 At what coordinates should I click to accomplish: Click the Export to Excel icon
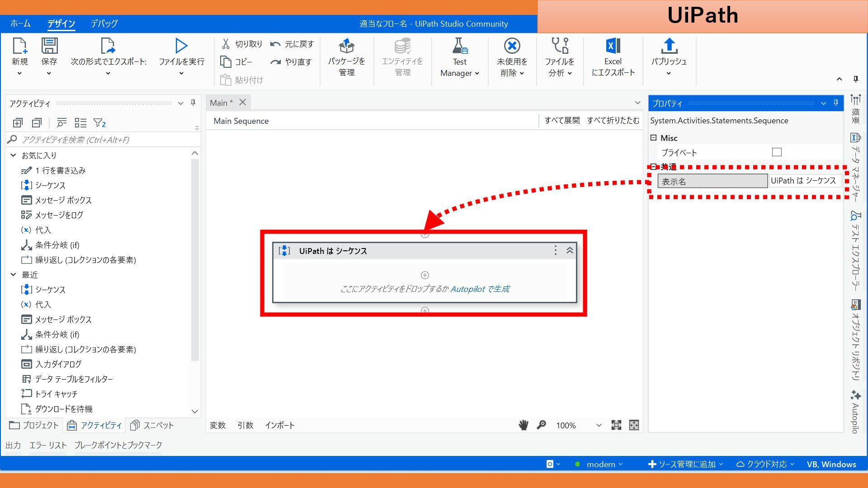pyautogui.click(x=613, y=46)
